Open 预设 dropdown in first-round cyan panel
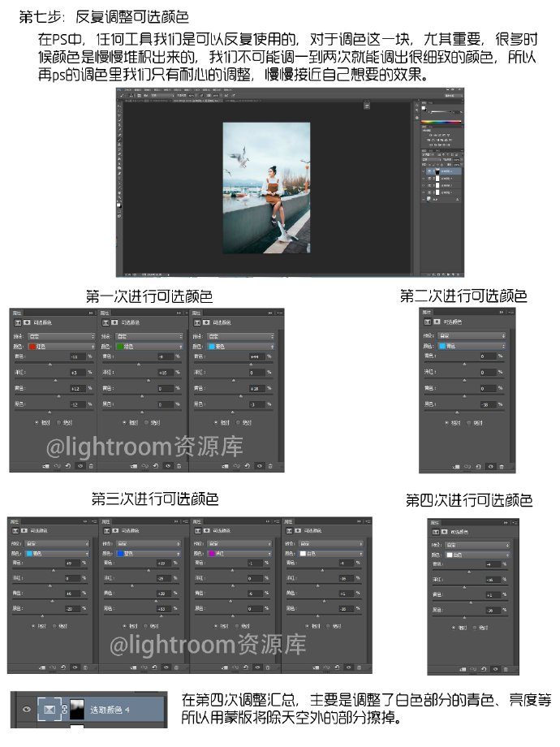 tap(241, 336)
